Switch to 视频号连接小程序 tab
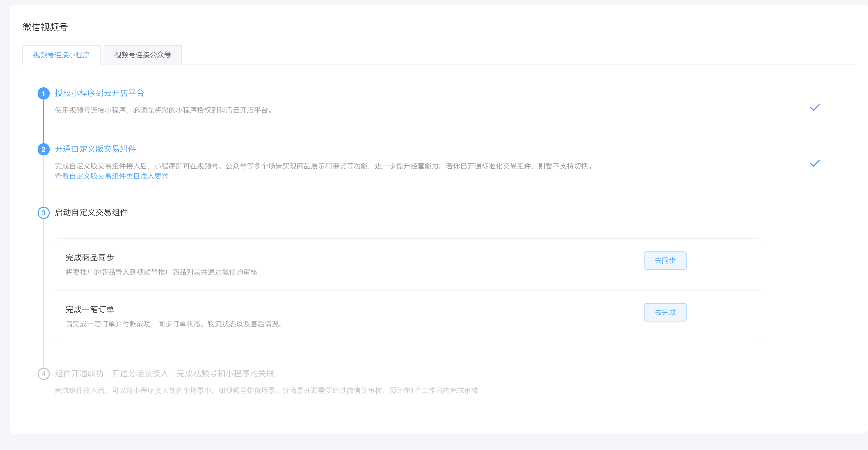This screenshot has height=450, width=868. 61,55
